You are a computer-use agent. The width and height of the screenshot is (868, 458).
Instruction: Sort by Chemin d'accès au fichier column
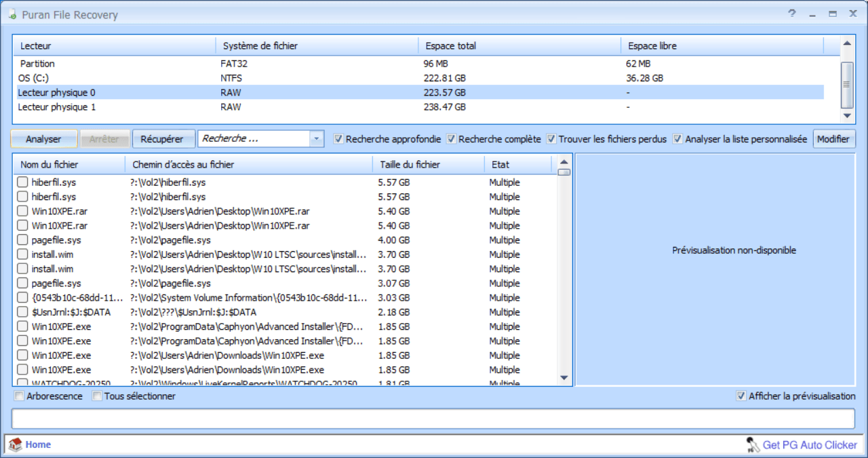click(x=249, y=164)
